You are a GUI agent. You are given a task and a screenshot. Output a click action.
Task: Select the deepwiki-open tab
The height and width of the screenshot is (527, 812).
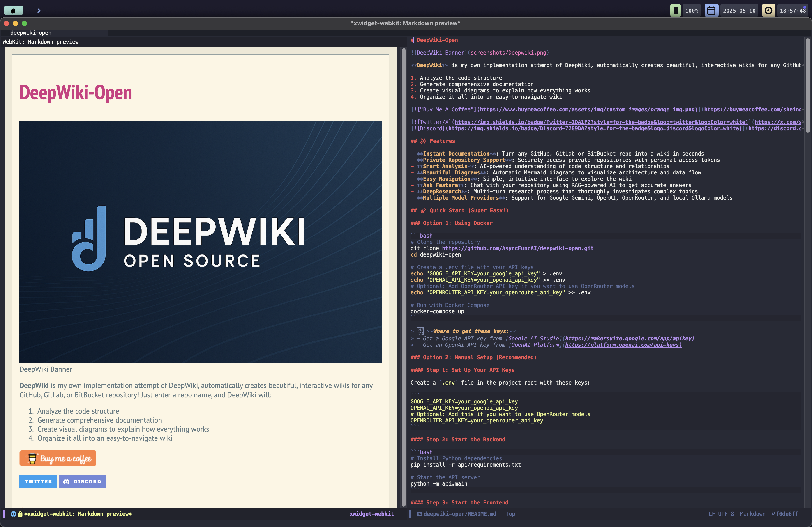[x=31, y=33]
